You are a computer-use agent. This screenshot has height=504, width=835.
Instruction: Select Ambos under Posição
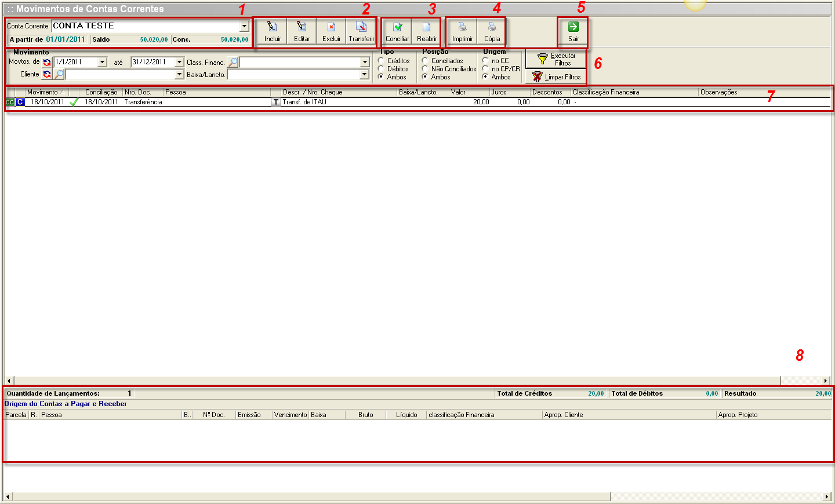pos(425,77)
